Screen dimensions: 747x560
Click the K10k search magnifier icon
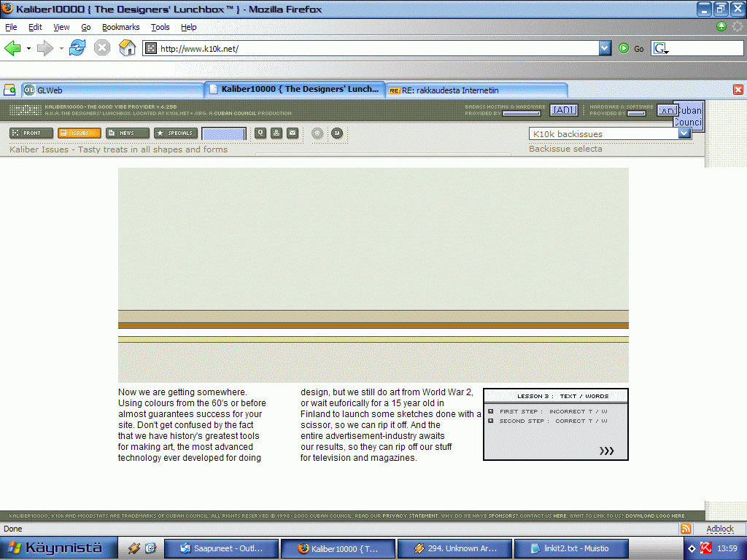[x=260, y=133]
